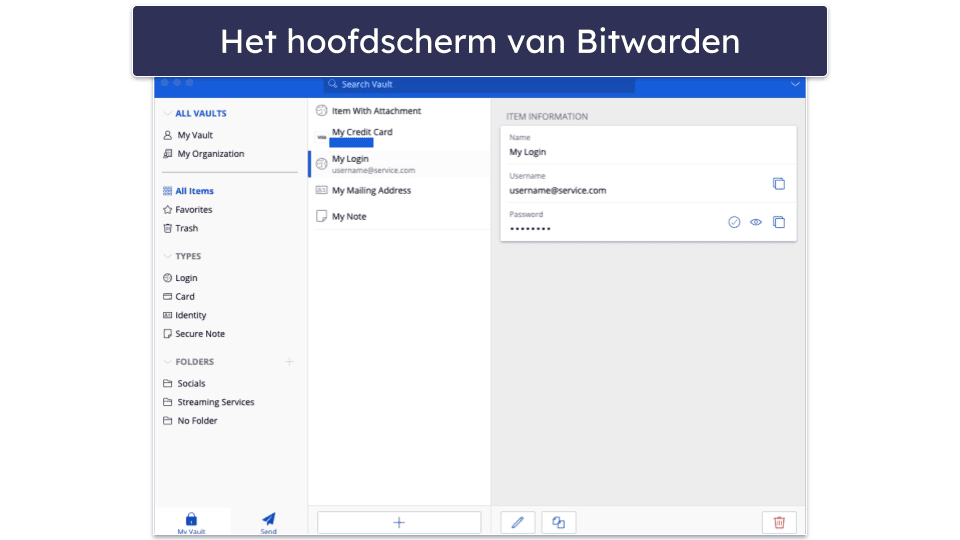Image resolution: width=960 pixels, height=540 pixels.
Task: Switch to the Send bottom tab
Action: click(268, 523)
